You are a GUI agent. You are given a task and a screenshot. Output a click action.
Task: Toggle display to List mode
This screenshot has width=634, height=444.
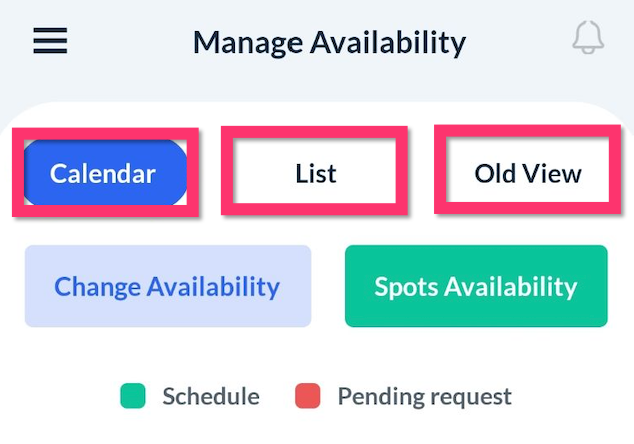coord(315,174)
